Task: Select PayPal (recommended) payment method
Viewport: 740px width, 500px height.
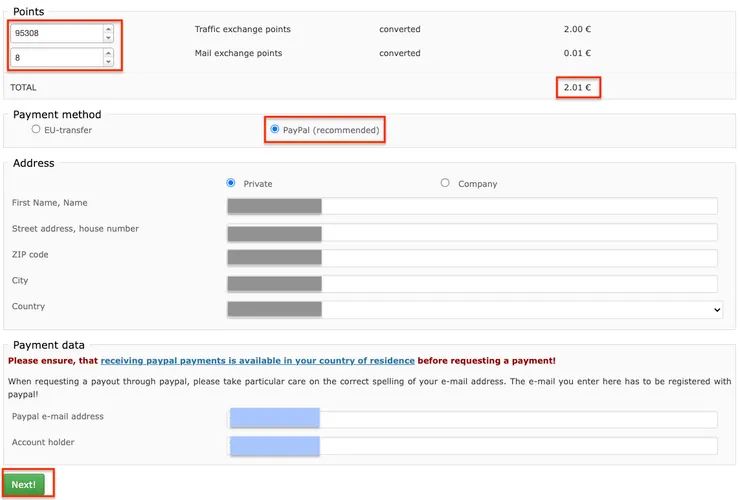Action: point(275,129)
